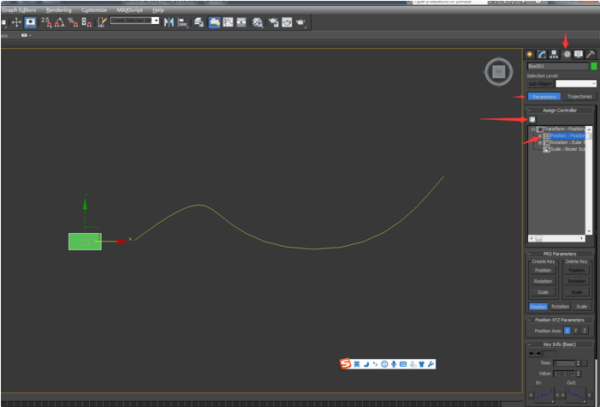This screenshot has width=600, height=407.
Task: Open the Layer Manager icon
Action: coord(199,23)
